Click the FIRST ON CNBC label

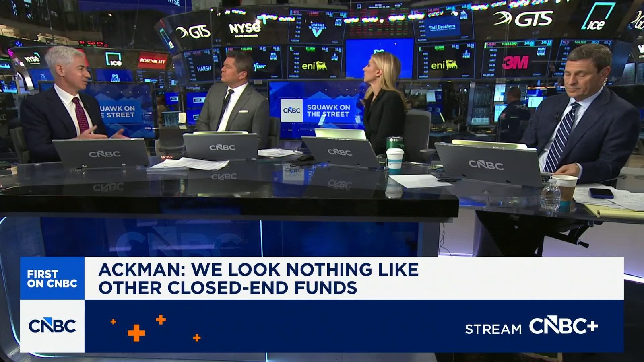[x=52, y=278]
